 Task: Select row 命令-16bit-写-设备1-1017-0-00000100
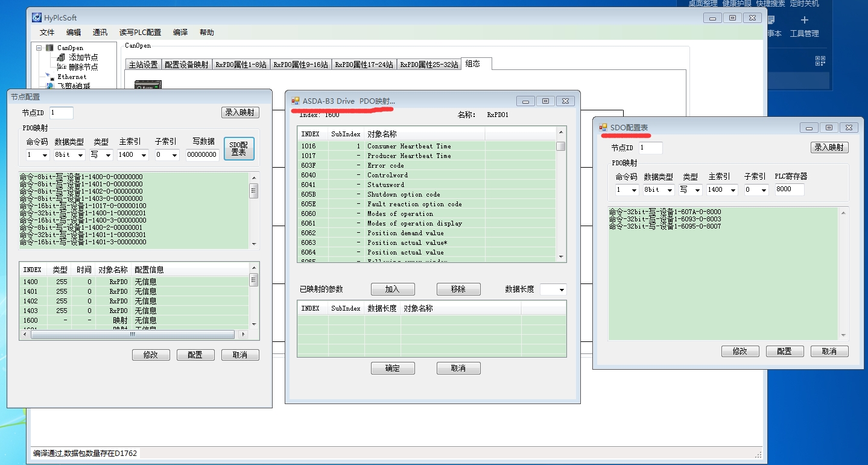[x=83, y=206]
